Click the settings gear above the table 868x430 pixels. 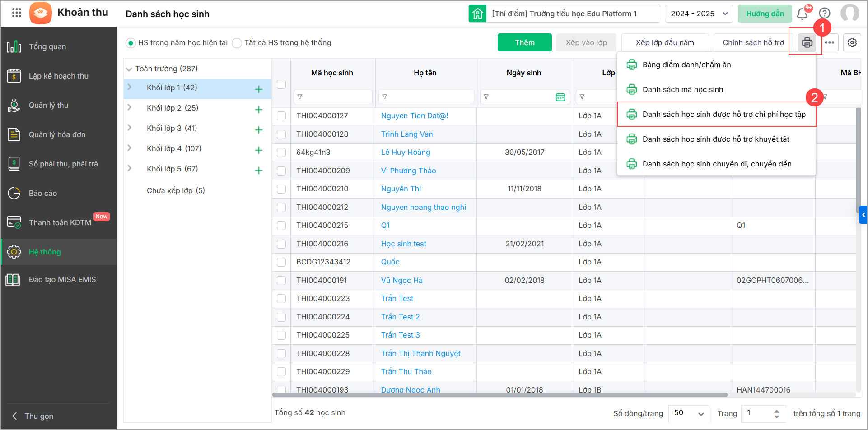[852, 42]
